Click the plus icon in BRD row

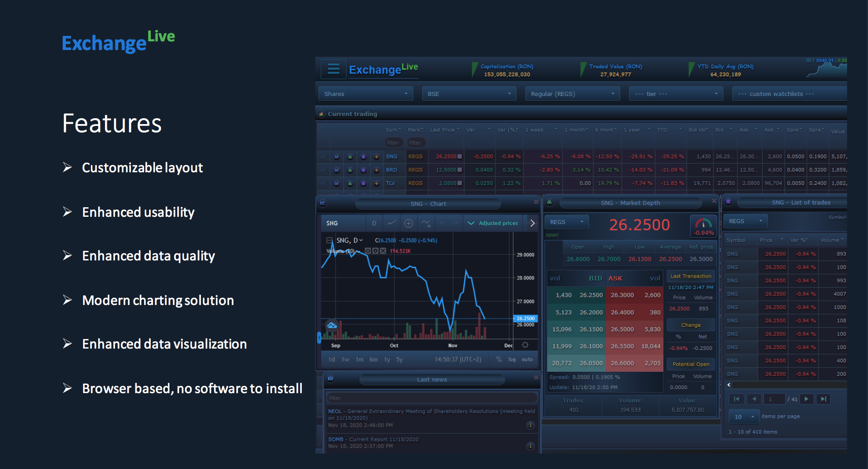376,170
